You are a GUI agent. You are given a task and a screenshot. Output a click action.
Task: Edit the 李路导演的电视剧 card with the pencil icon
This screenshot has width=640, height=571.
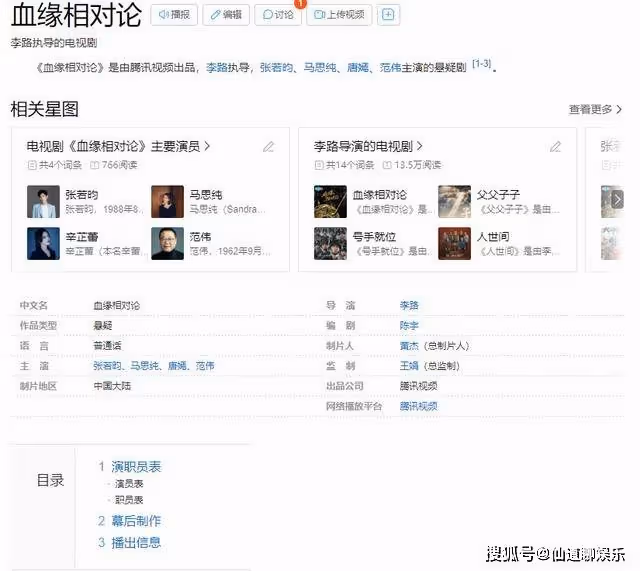point(556,147)
